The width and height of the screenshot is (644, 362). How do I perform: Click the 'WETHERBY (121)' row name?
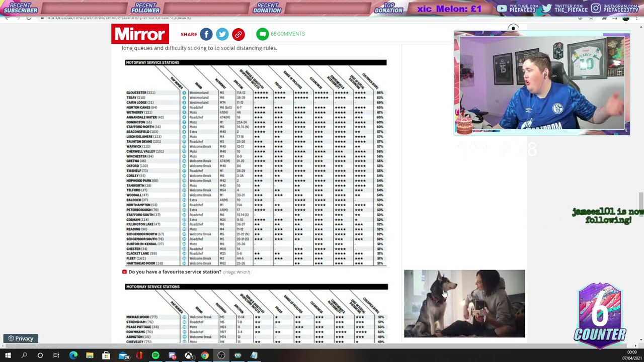pos(139,112)
